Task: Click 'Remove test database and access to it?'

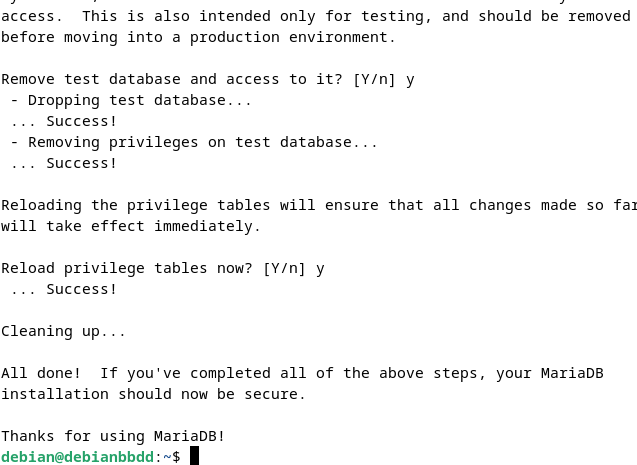Action: tap(172, 79)
